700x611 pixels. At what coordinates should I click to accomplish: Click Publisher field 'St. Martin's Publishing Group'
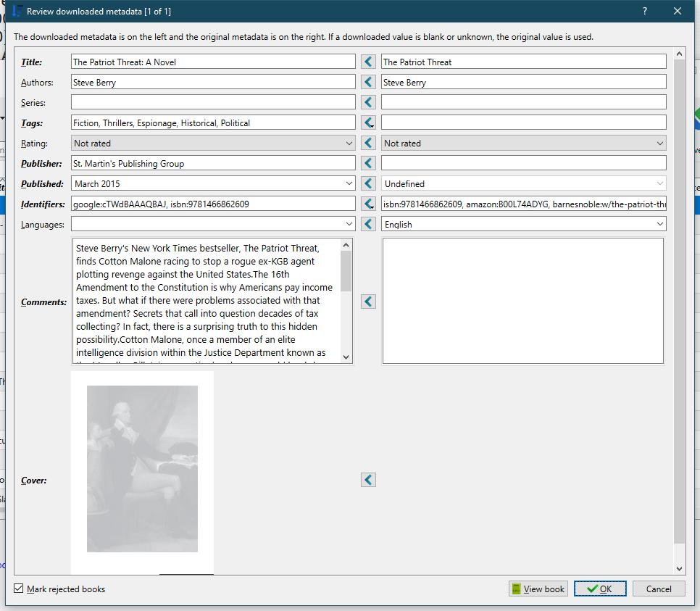(x=213, y=163)
